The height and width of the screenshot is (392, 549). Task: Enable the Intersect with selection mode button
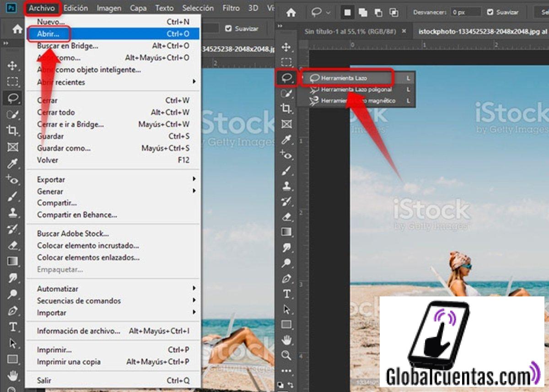click(394, 12)
